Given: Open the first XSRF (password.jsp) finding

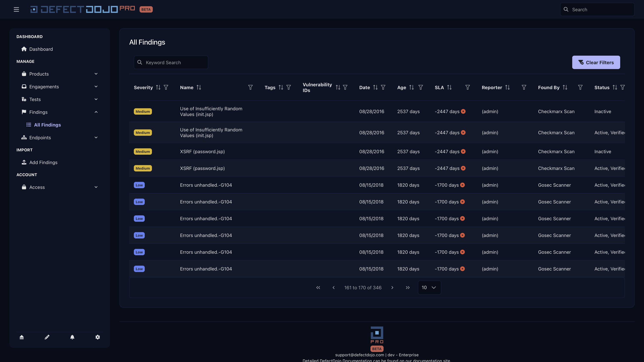Looking at the screenshot, I should (202, 152).
